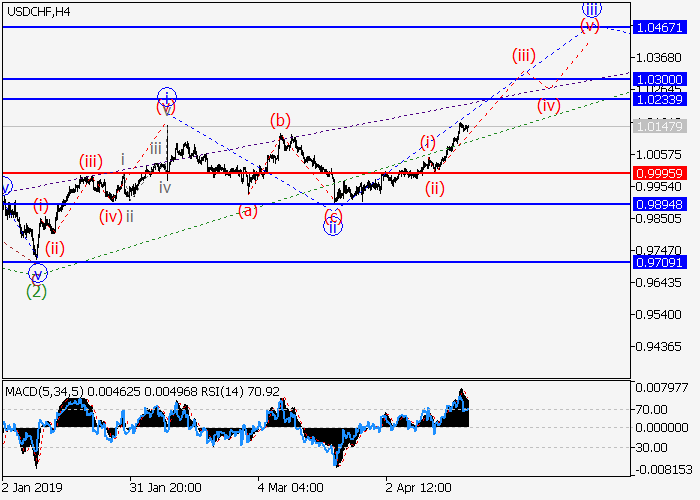
Task: Click the green (2) wave label
Action: point(36,292)
